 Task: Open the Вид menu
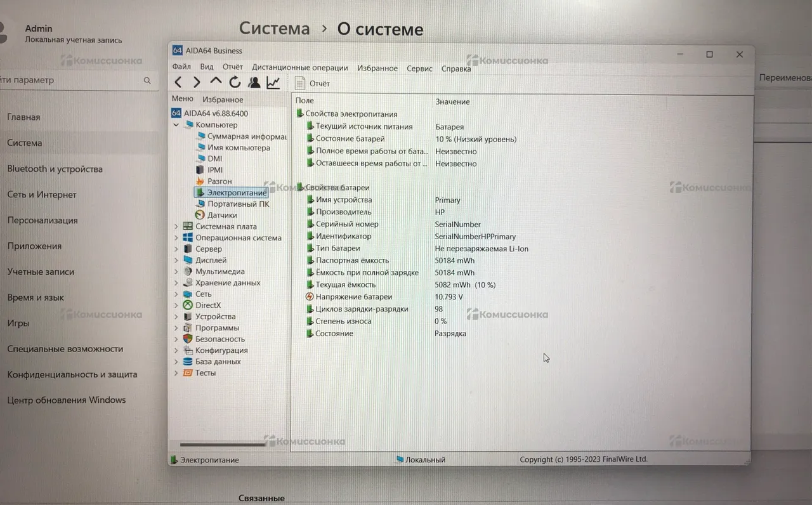[x=207, y=67]
